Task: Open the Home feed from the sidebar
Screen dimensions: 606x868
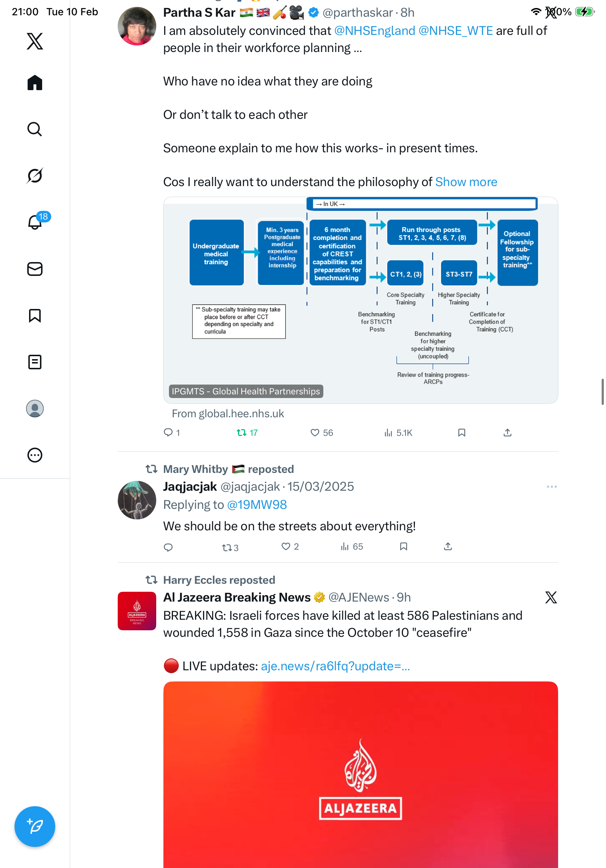Action: (35, 83)
